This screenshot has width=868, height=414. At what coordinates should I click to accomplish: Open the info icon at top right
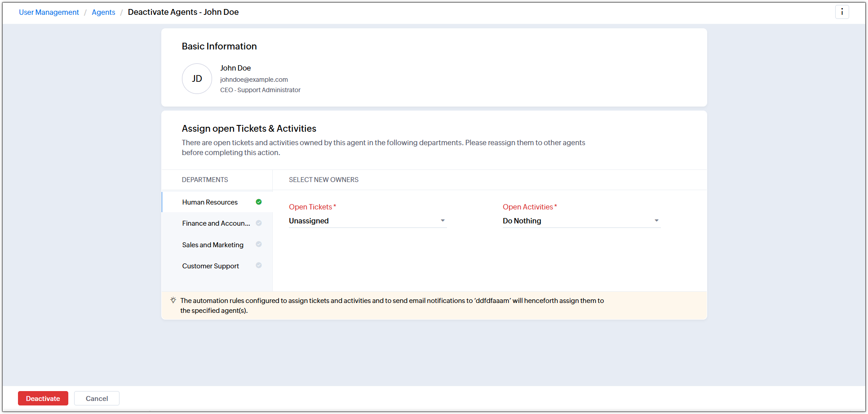click(x=842, y=12)
